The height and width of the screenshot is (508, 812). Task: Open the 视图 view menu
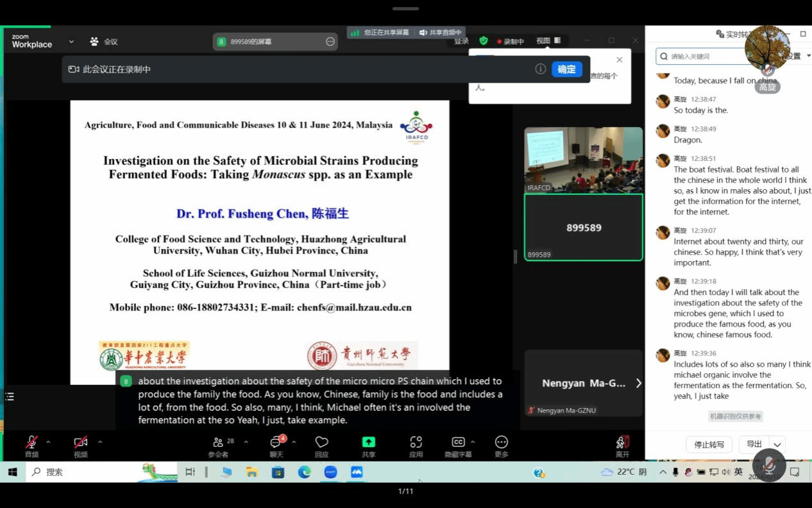click(543, 40)
